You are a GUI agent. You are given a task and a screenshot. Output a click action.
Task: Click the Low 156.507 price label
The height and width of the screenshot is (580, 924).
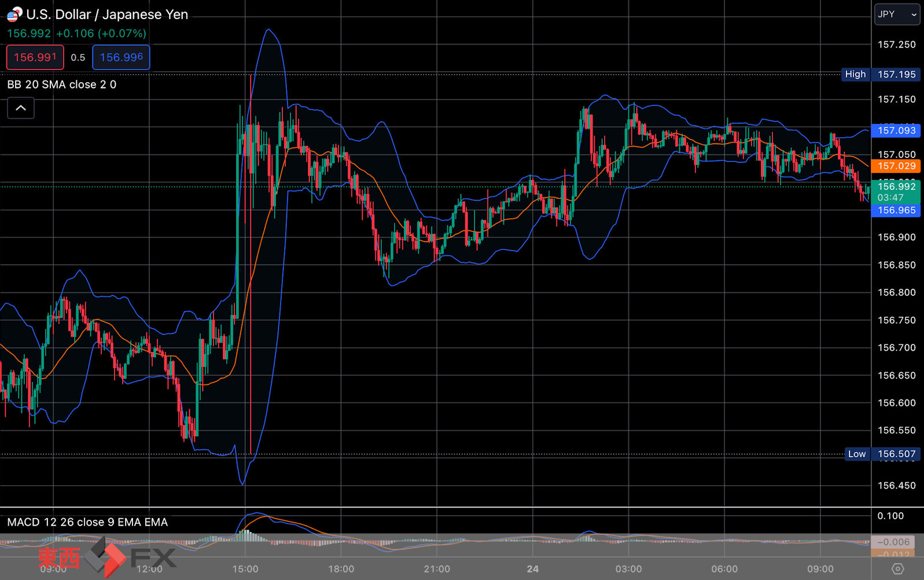point(882,454)
